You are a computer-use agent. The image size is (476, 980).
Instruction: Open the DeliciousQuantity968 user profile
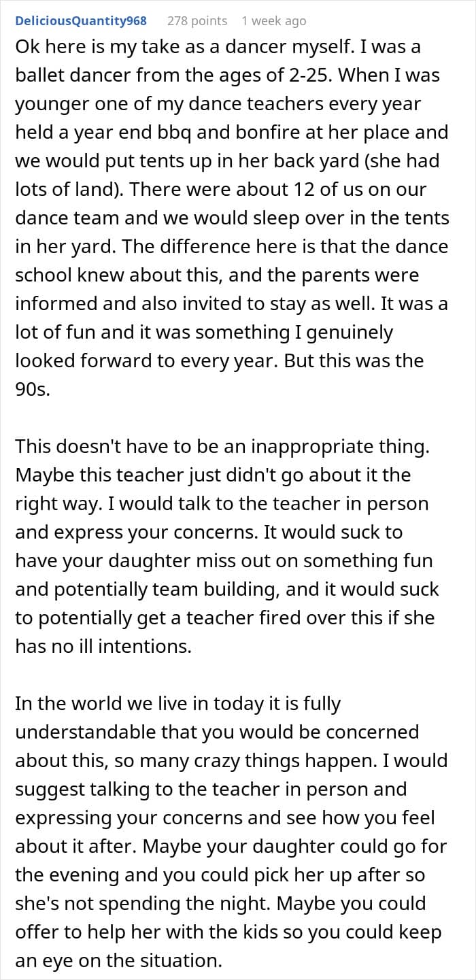[x=81, y=21]
